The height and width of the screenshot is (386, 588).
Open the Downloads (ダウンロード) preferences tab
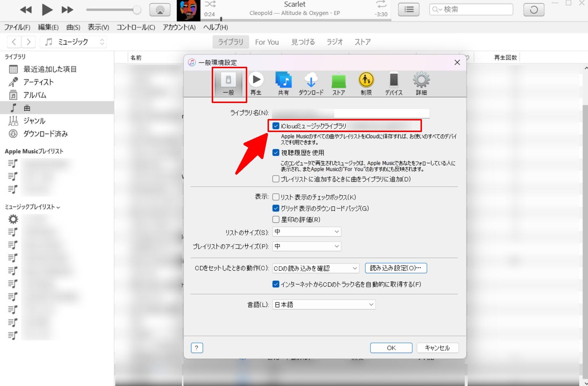[311, 84]
